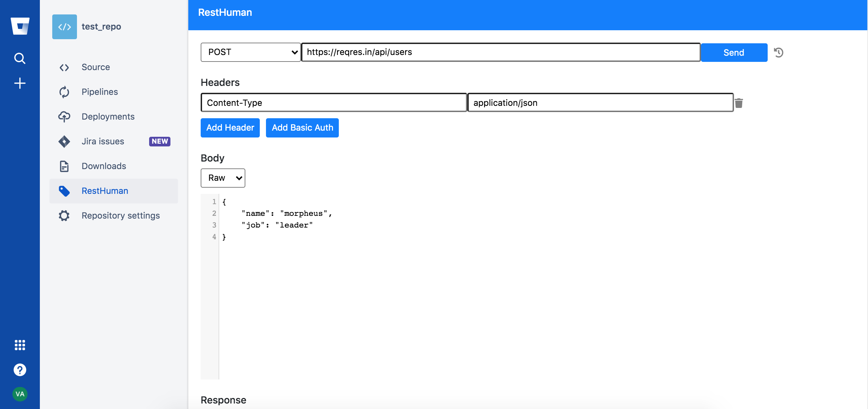Open Deployments page
Screen dimensions: 868x409
click(x=108, y=117)
